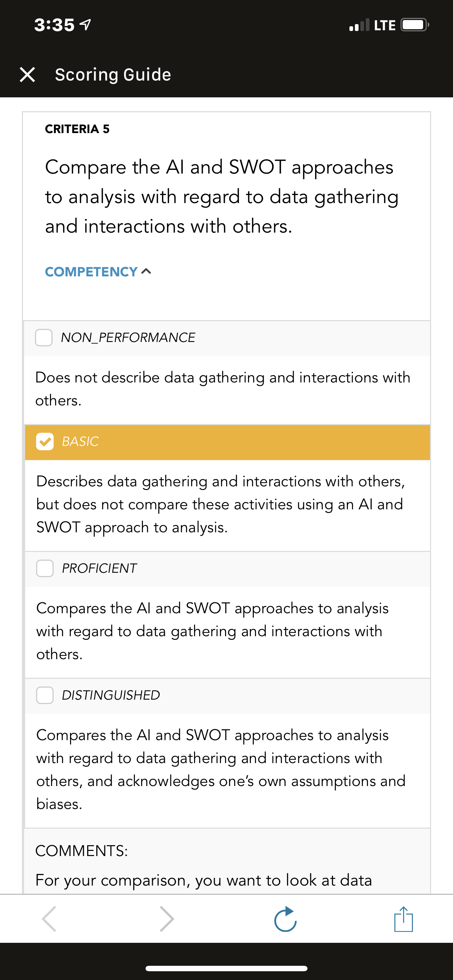Close the Scoring Guide with the X icon
This screenshot has height=980, width=453.
tap(27, 75)
